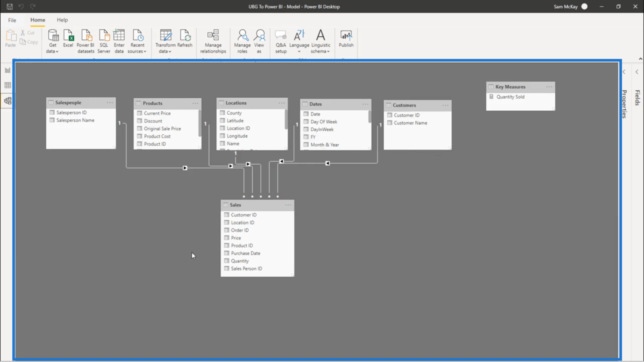
Task: Click the Save icon in title bar
Action: point(10,7)
